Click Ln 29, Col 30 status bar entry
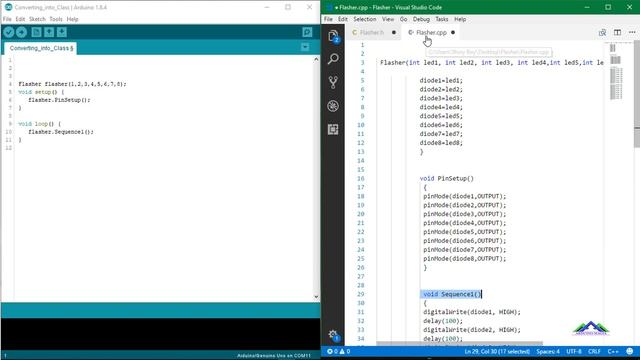640x360 pixels. (497, 351)
